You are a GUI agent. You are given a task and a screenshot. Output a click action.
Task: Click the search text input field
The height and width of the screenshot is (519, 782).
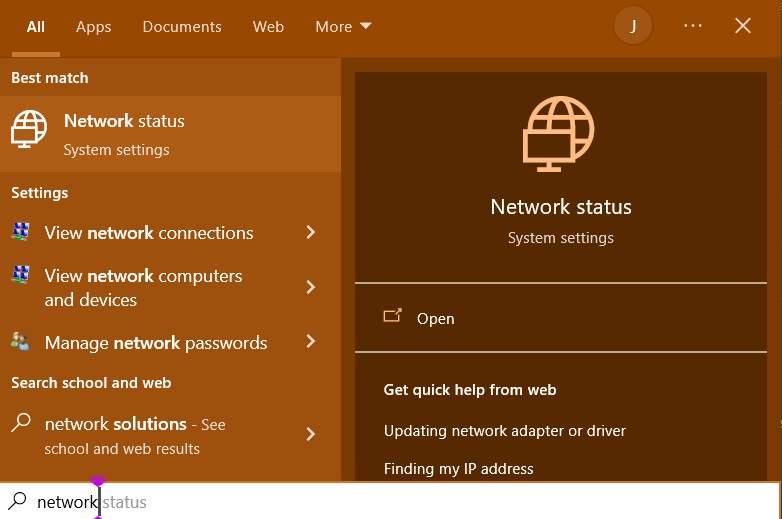[400, 502]
